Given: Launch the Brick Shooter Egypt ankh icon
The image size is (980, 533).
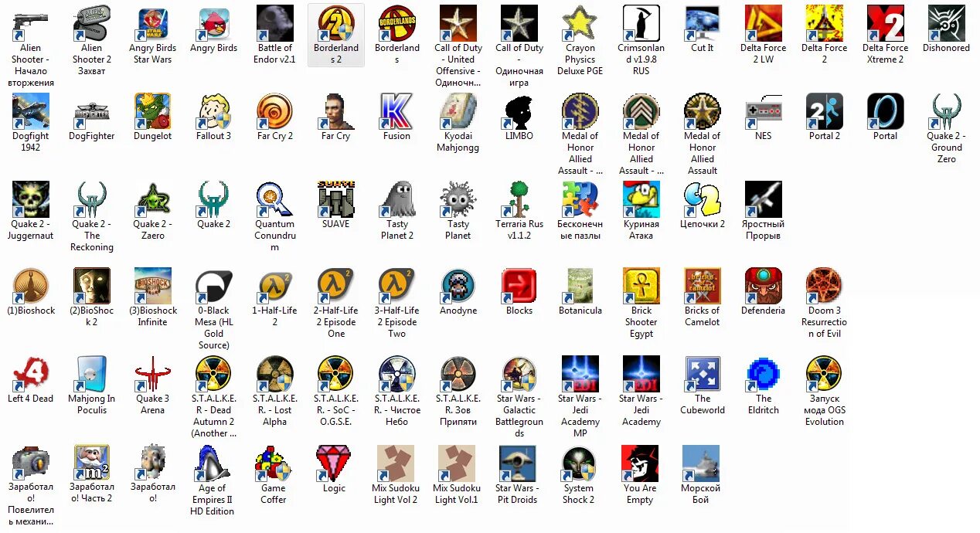Looking at the screenshot, I should [x=641, y=286].
